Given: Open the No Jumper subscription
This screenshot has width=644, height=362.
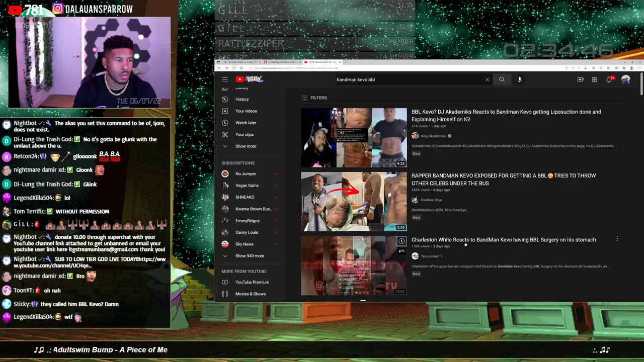Looking at the screenshot, I should [x=250, y=173].
